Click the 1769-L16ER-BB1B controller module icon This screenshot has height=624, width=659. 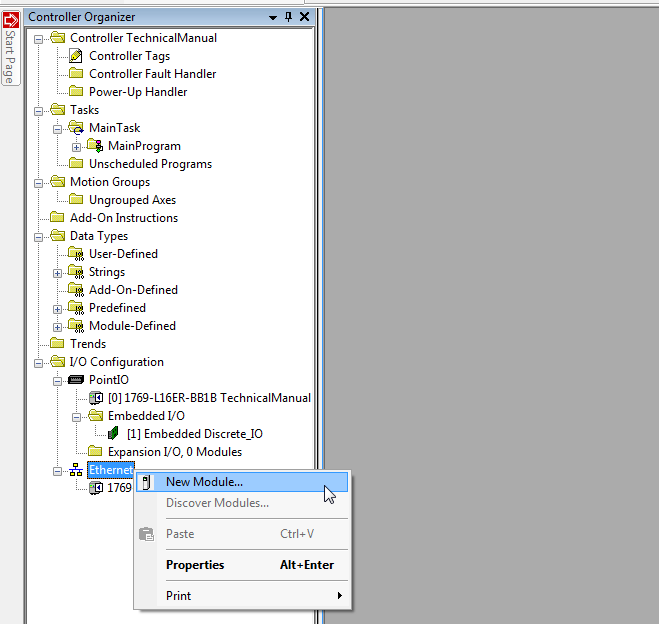[x=96, y=398]
